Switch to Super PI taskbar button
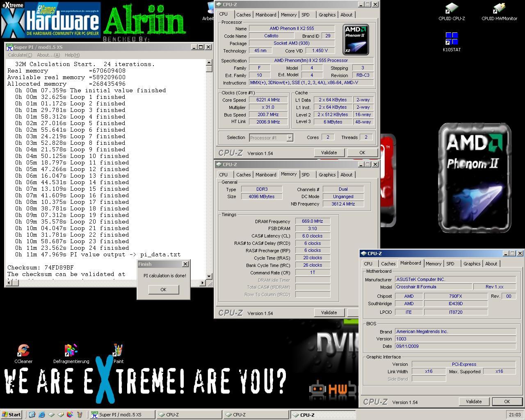The width and height of the screenshot is (525, 420). [x=123, y=415]
